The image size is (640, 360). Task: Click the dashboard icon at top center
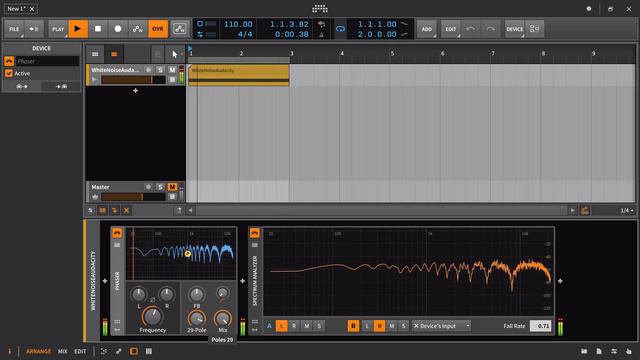click(320, 9)
